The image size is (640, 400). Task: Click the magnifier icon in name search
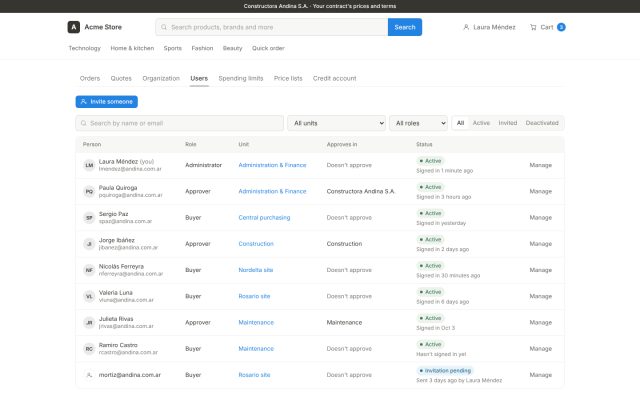pyautogui.click(x=84, y=123)
